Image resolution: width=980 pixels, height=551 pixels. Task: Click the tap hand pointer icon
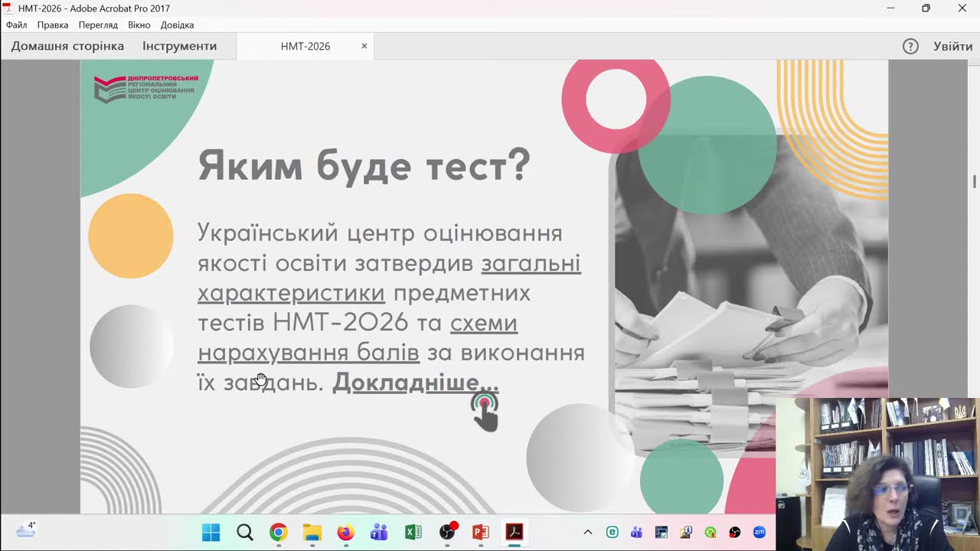coord(485,412)
